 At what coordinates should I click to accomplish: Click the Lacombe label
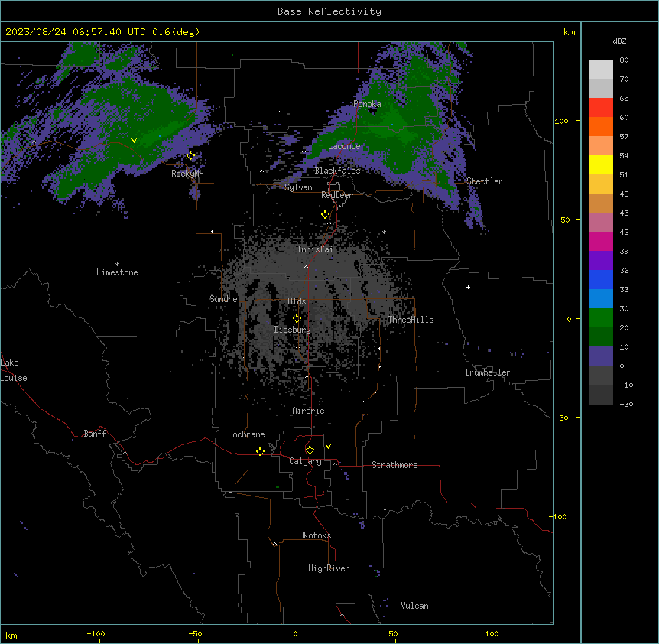point(344,146)
